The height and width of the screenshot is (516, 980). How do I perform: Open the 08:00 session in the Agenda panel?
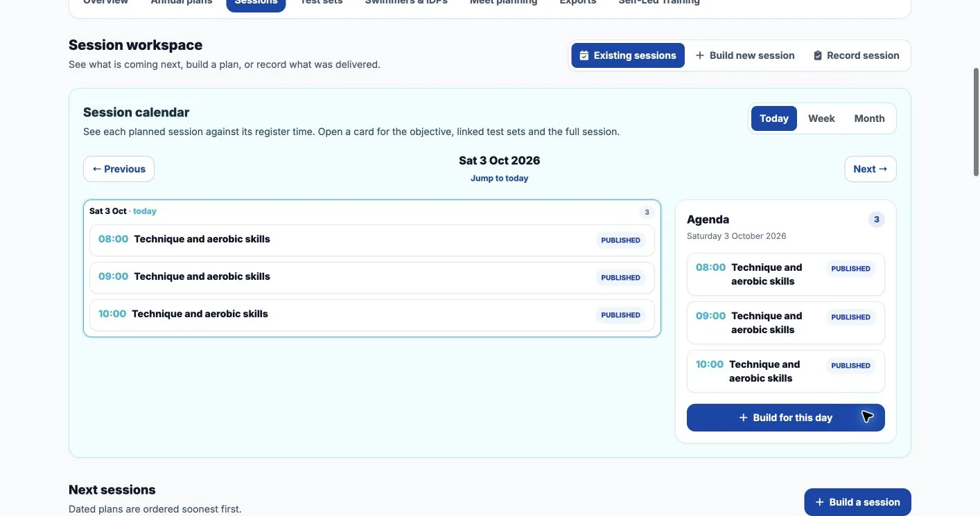pos(786,274)
